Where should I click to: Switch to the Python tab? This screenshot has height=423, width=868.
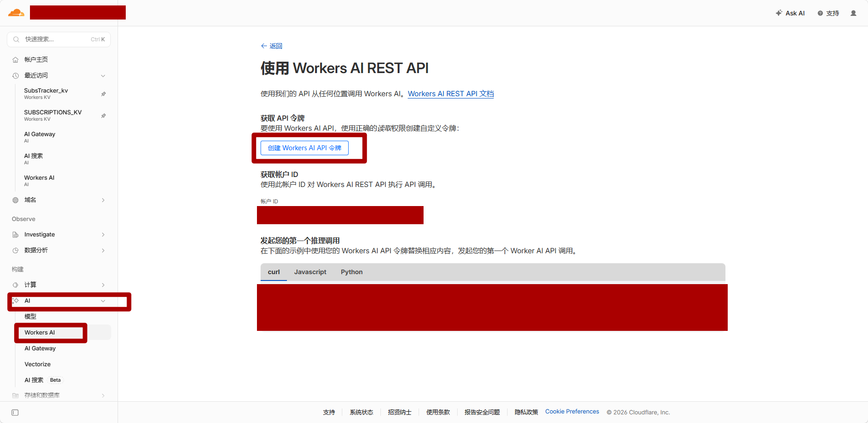pos(352,272)
